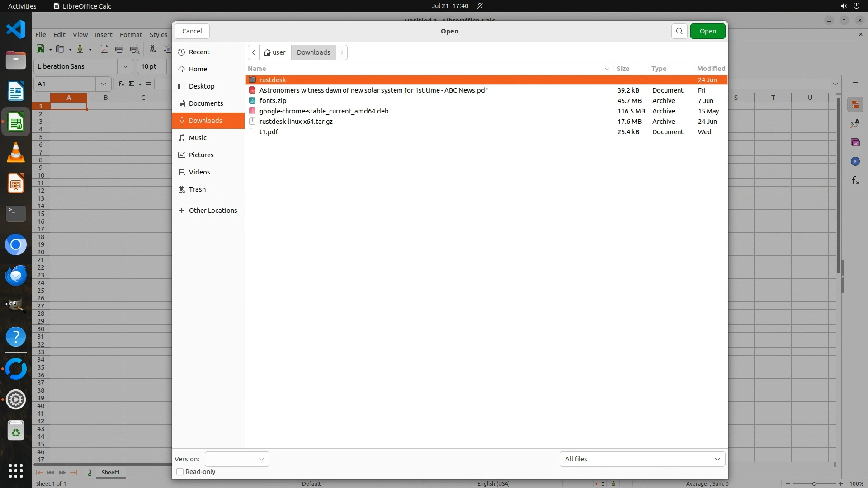This screenshot has width=868, height=488.
Task: Expand the Version dropdown
Action: 237,459
